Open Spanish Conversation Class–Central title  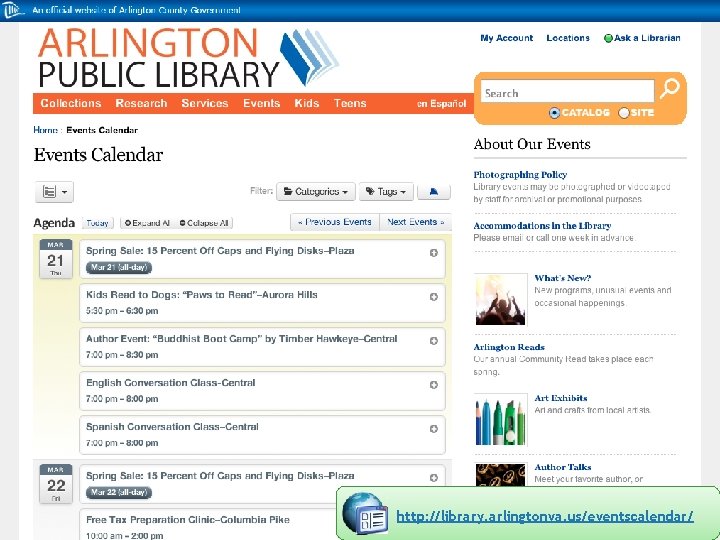click(x=172, y=427)
